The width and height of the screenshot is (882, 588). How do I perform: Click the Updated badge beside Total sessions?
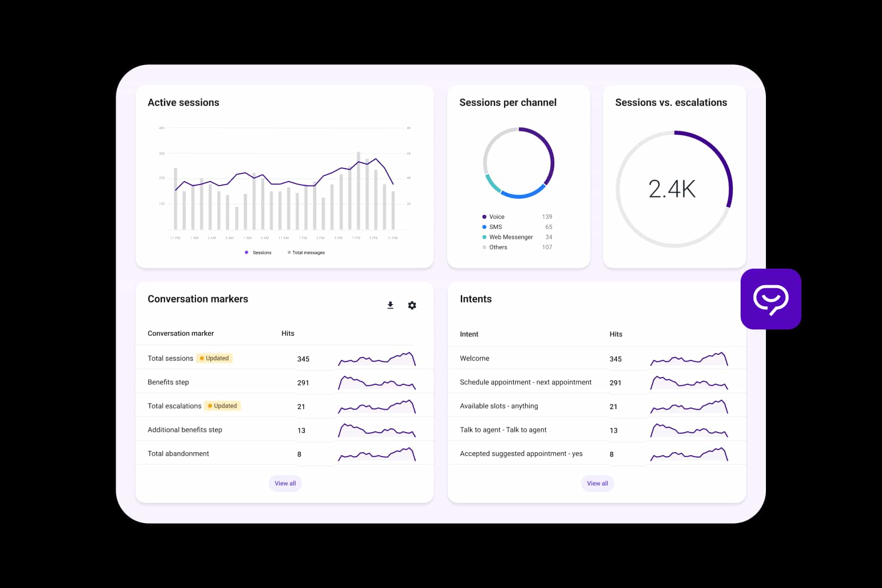[214, 358]
